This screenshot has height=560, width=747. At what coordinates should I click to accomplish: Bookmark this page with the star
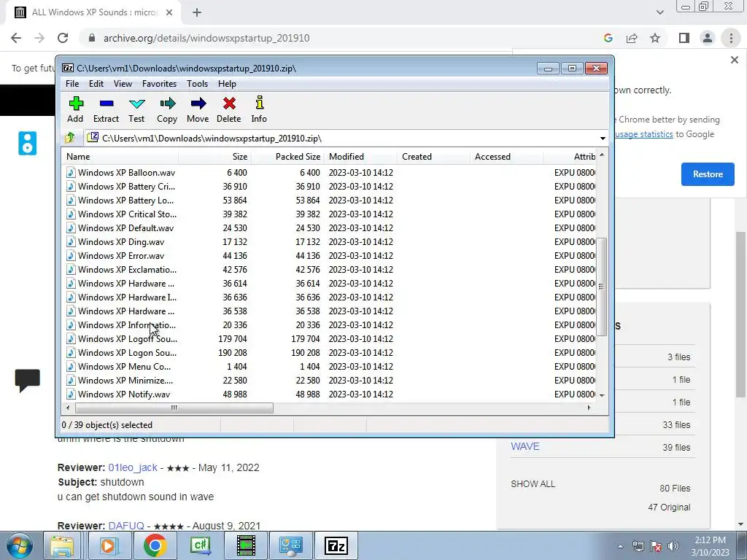[655, 38]
